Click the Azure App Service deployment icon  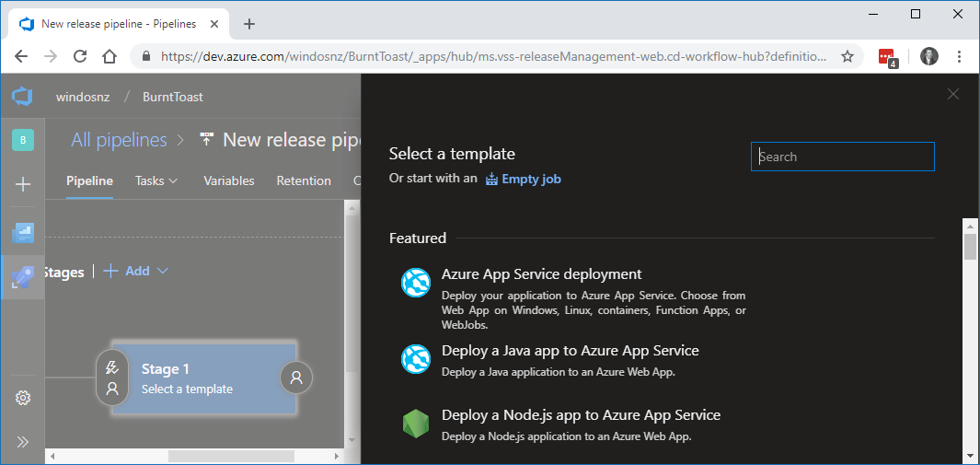pyautogui.click(x=416, y=283)
